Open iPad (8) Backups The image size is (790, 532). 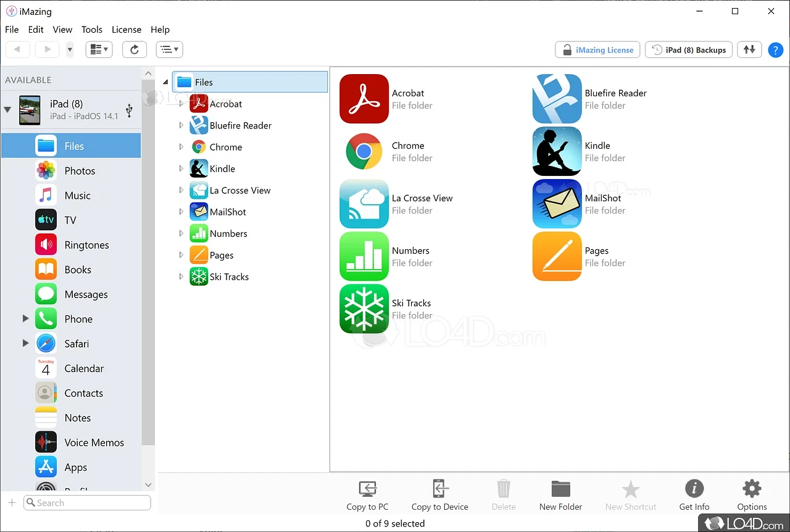(x=689, y=50)
